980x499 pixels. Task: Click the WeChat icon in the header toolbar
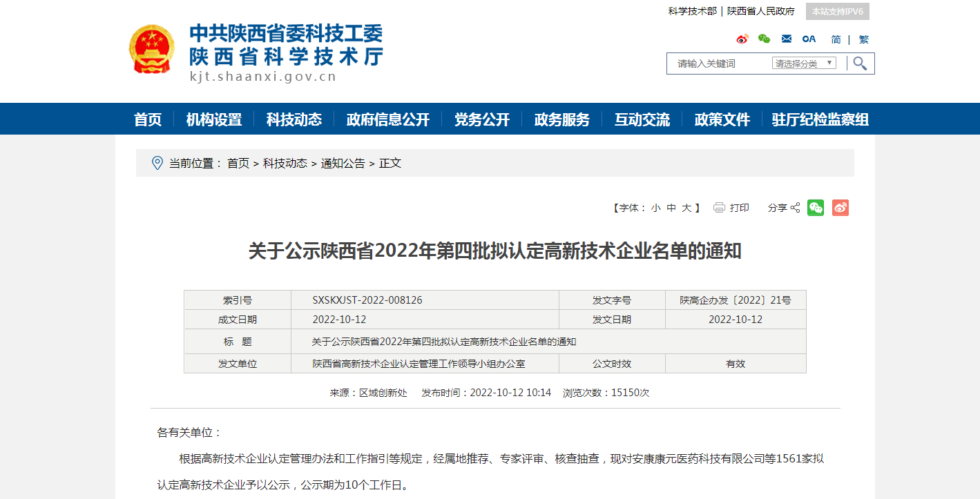pos(764,39)
